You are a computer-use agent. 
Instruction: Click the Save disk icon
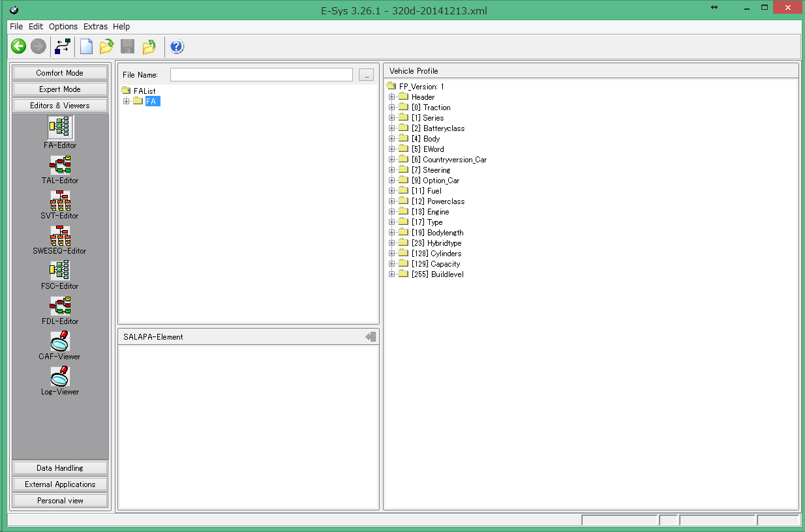tap(128, 46)
